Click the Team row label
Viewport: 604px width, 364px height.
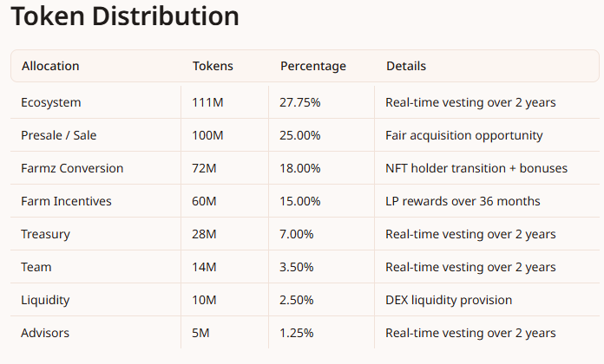pos(36,267)
